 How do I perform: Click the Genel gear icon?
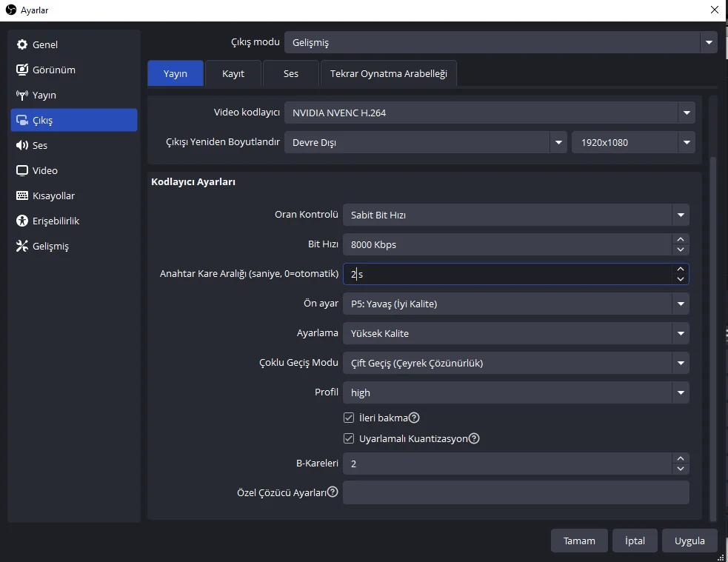click(x=21, y=44)
